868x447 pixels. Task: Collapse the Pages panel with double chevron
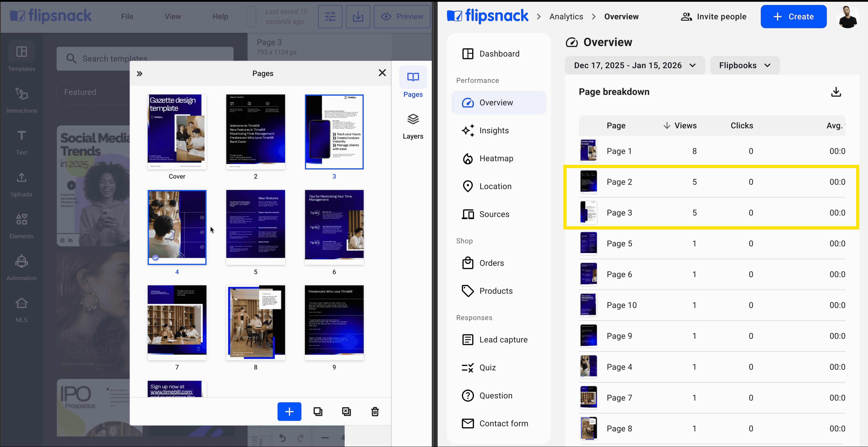pyautogui.click(x=139, y=74)
